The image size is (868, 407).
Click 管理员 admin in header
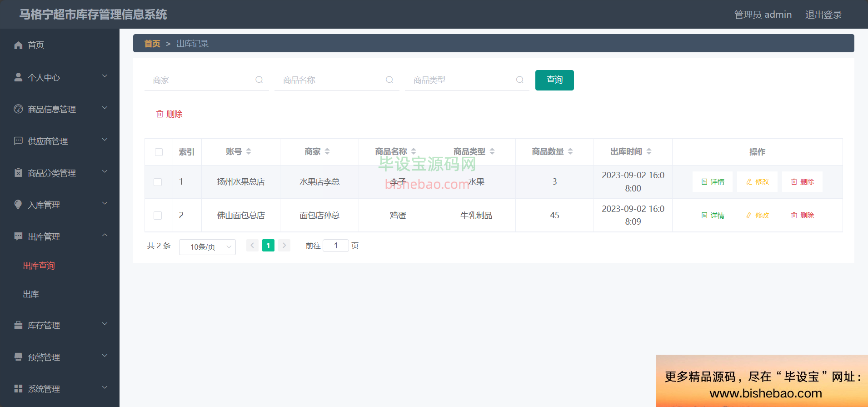(763, 15)
